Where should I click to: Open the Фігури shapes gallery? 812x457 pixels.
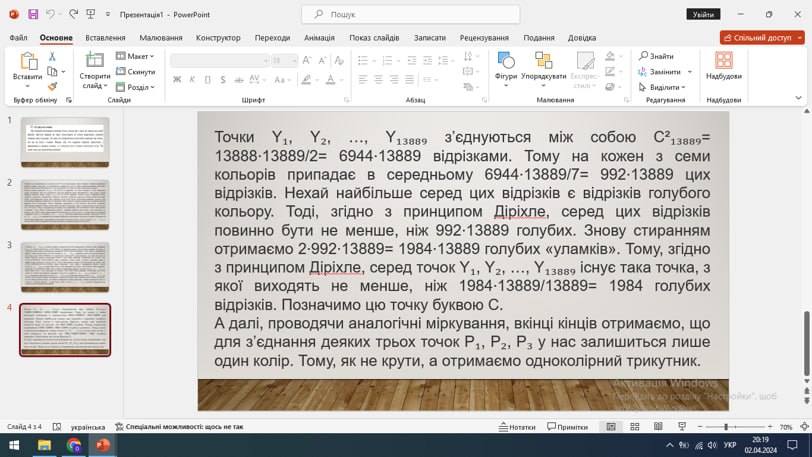[505, 69]
